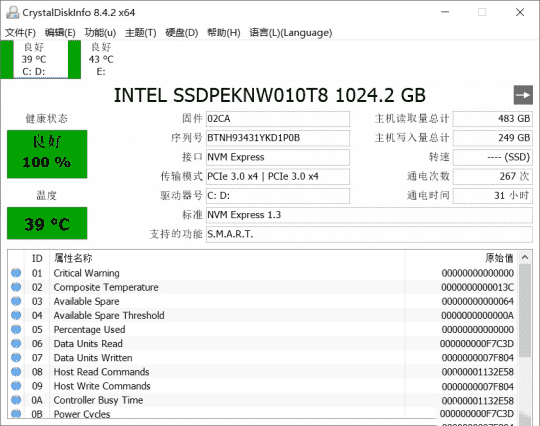540x426 pixels.
Task: Click status circle for Controller Busy Time row
Action: coord(16,400)
